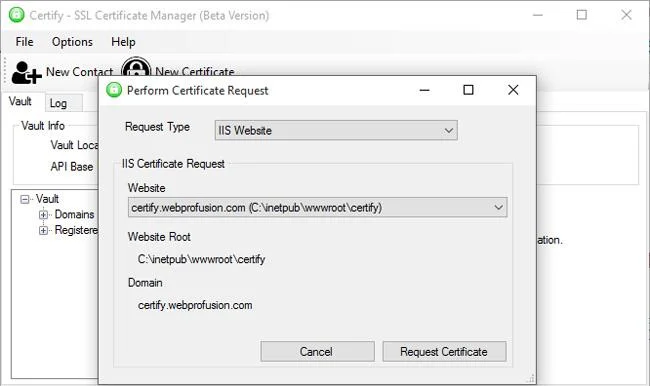Click the New Certificate toolbar label

[x=195, y=71]
